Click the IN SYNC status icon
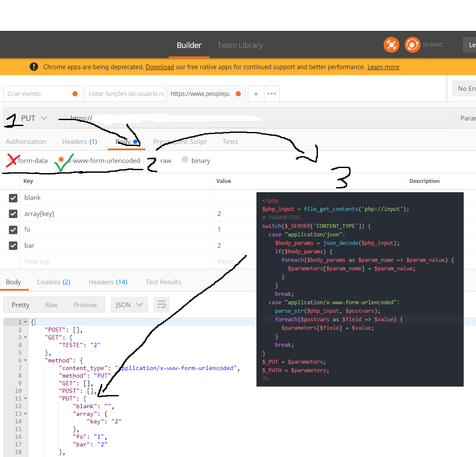The image size is (476, 457). [x=412, y=45]
